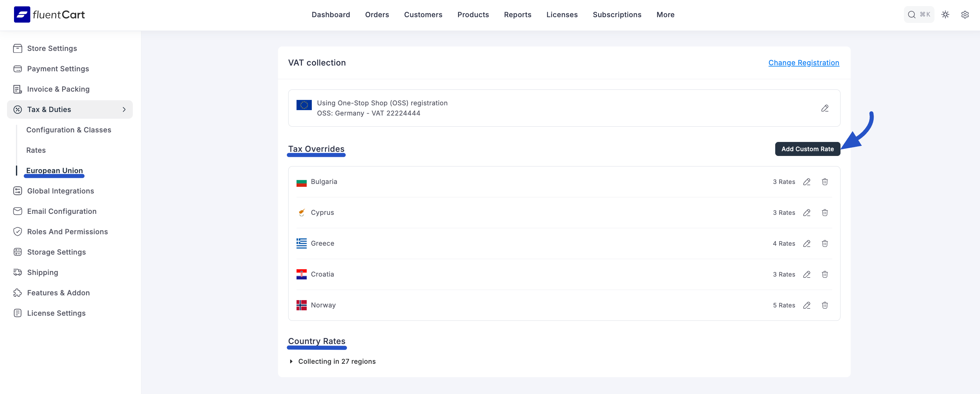Edit the Norway override rates
Image resolution: width=980 pixels, height=394 pixels.
point(806,305)
